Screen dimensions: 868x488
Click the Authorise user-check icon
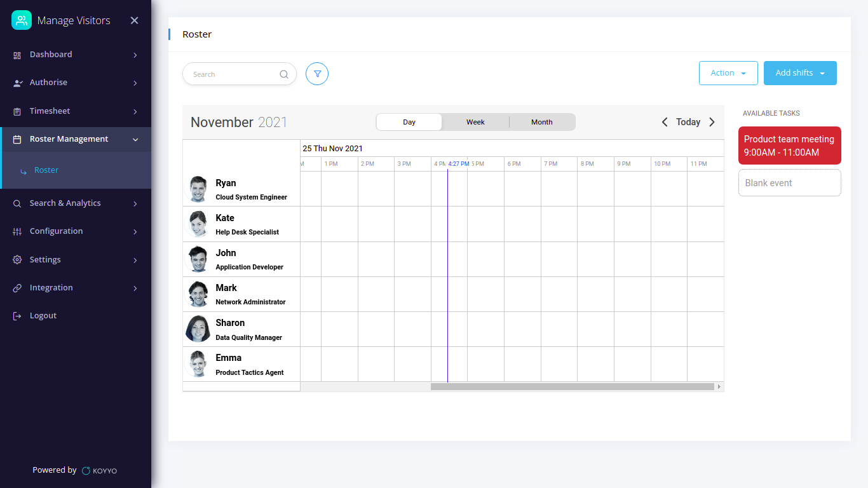point(17,83)
